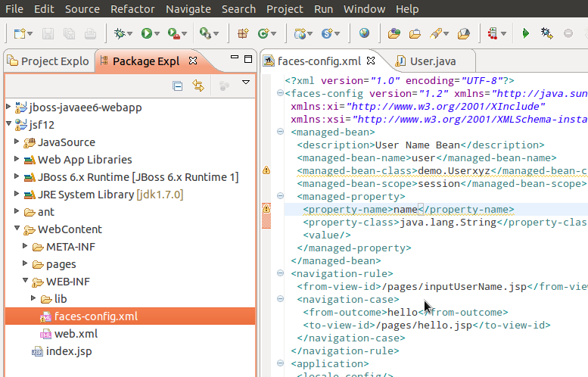Click the warning marker beside managed-bean-class line
588x377 pixels.
pos(266,171)
